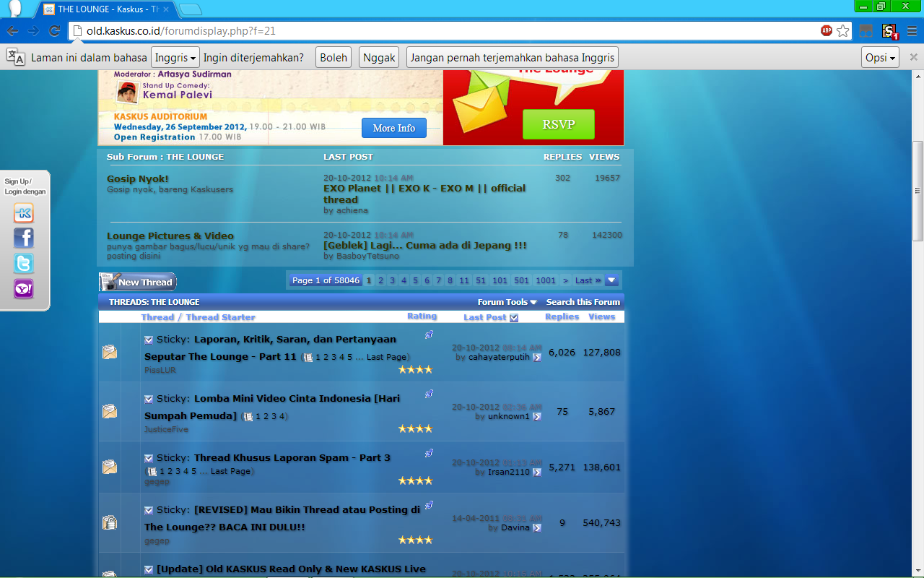Sign in with the Facebook icon

[x=24, y=238]
